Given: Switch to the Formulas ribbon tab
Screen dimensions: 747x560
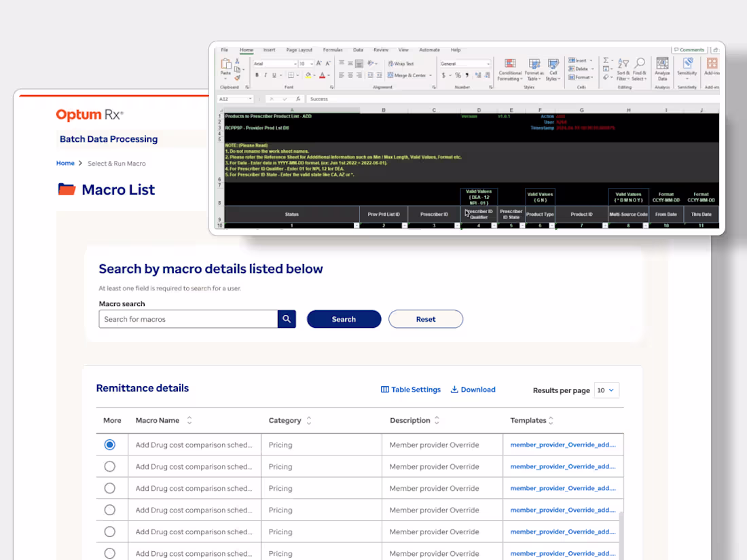Looking at the screenshot, I should 333,49.
